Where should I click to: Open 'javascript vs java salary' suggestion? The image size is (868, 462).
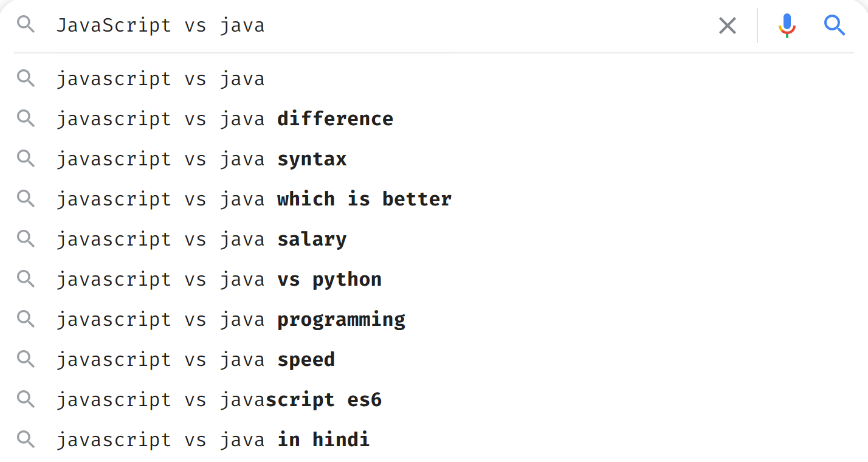434,239
